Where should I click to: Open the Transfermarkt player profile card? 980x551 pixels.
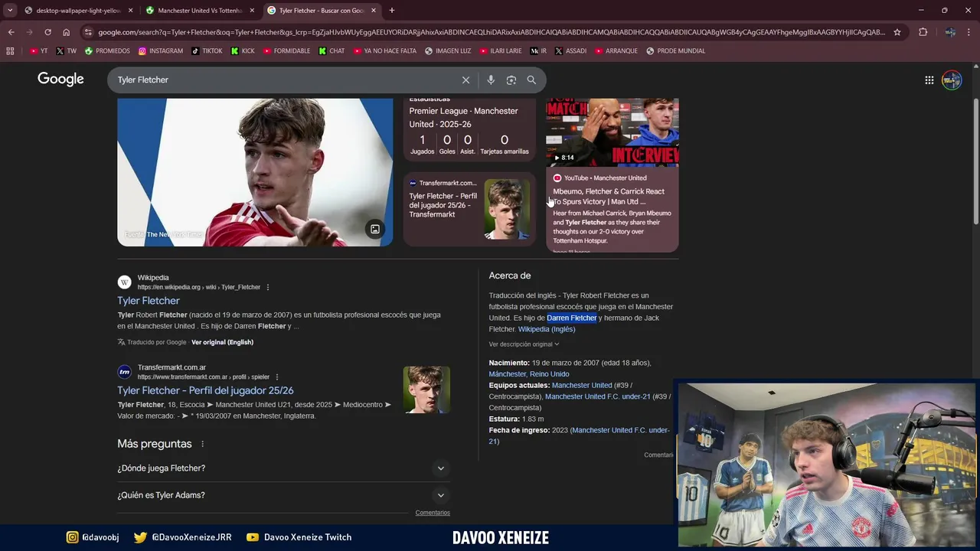[x=469, y=209]
